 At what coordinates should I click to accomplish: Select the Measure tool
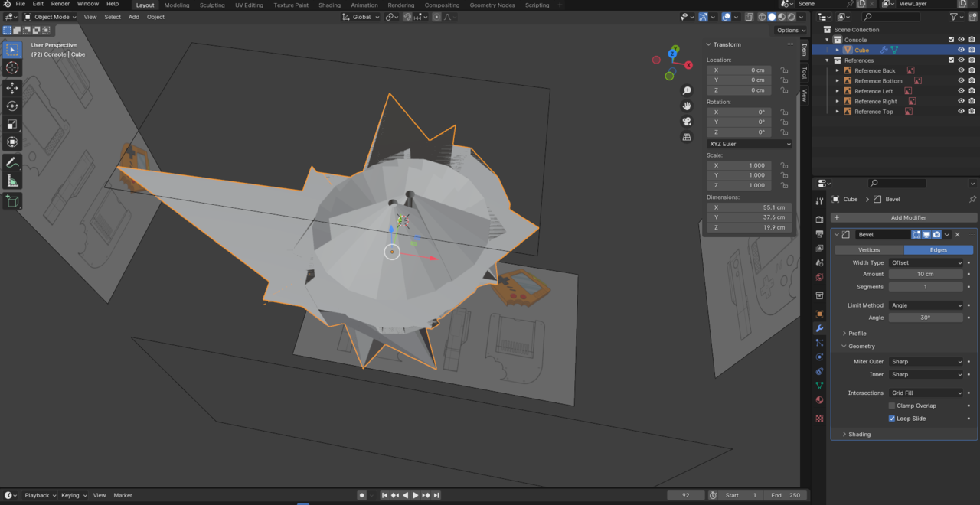click(12, 181)
